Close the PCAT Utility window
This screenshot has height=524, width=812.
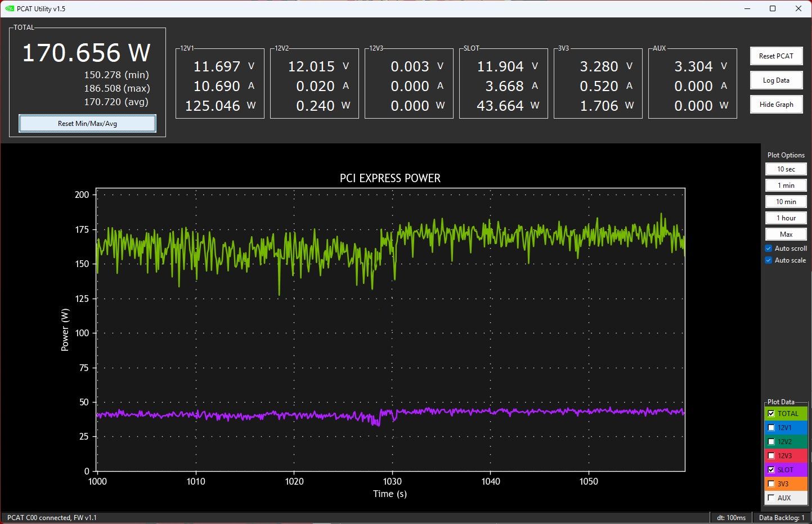click(x=798, y=8)
